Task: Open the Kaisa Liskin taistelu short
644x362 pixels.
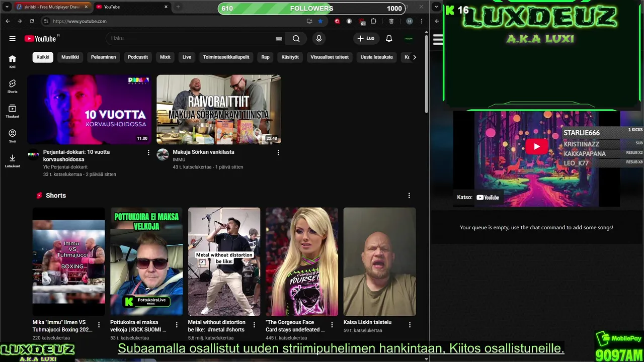Action: 380,261
